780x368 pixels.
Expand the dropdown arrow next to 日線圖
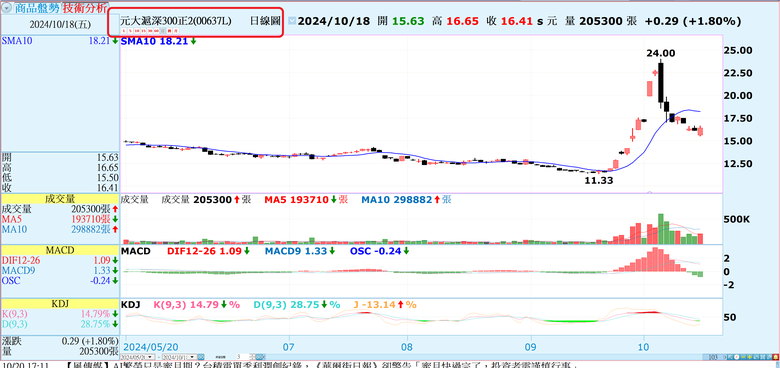pos(292,21)
